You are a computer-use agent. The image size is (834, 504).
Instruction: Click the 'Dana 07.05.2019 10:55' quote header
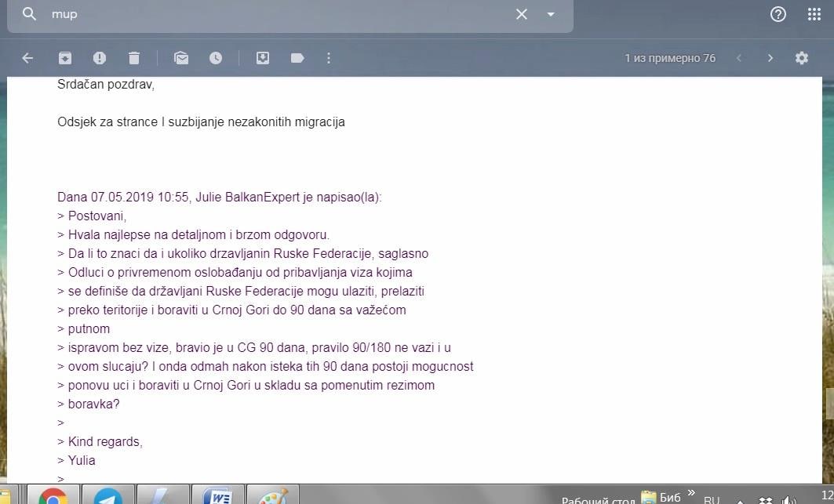(x=219, y=198)
